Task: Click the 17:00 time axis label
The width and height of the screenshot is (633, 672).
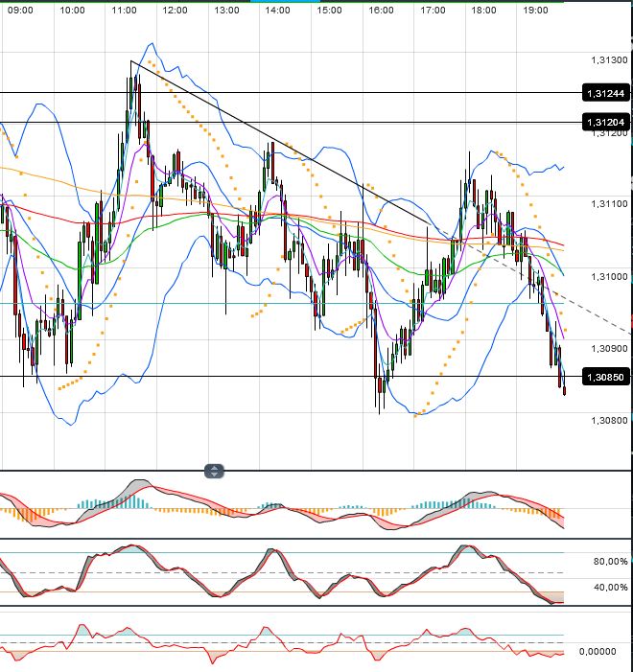Action: 433,10
